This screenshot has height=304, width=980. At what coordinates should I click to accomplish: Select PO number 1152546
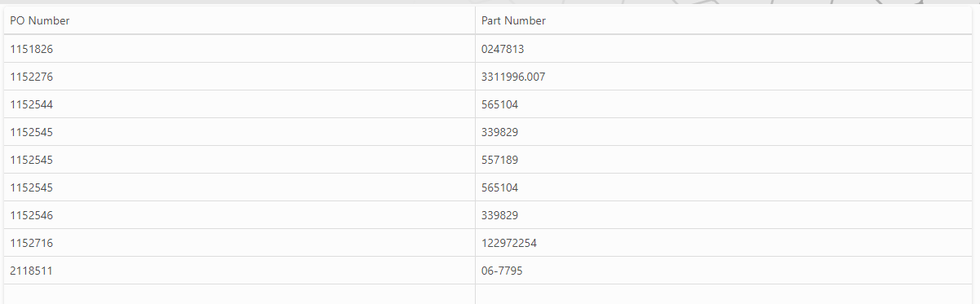(x=31, y=215)
